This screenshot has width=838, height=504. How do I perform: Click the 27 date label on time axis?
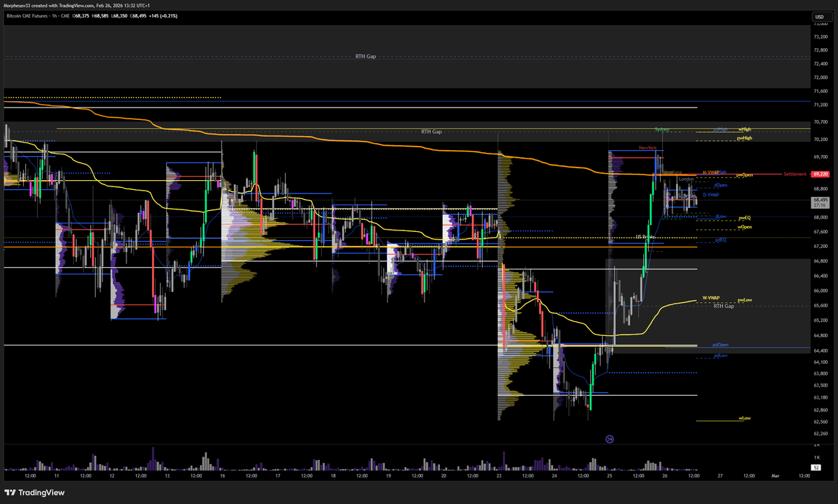[721, 475]
